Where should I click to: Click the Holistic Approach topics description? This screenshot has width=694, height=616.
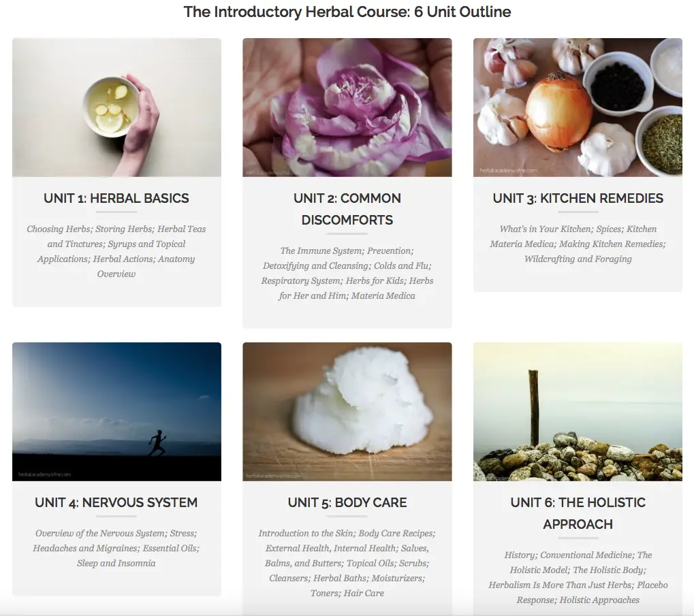578,577
